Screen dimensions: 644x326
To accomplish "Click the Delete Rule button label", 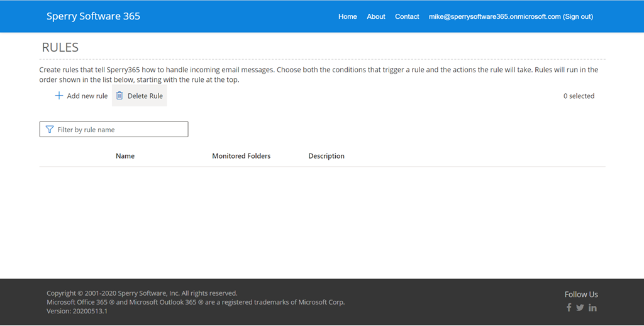I will coord(145,96).
